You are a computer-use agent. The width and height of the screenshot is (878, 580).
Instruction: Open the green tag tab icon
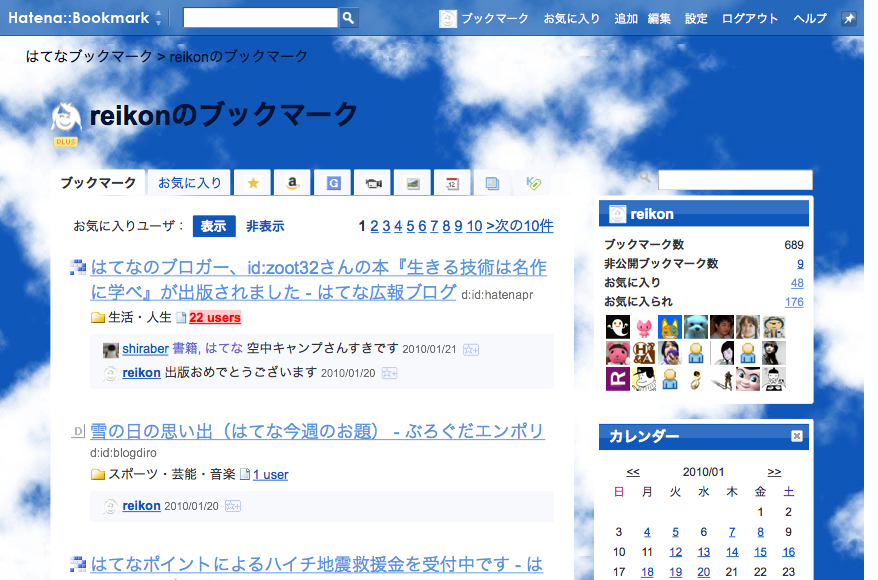click(x=533, y=183)
